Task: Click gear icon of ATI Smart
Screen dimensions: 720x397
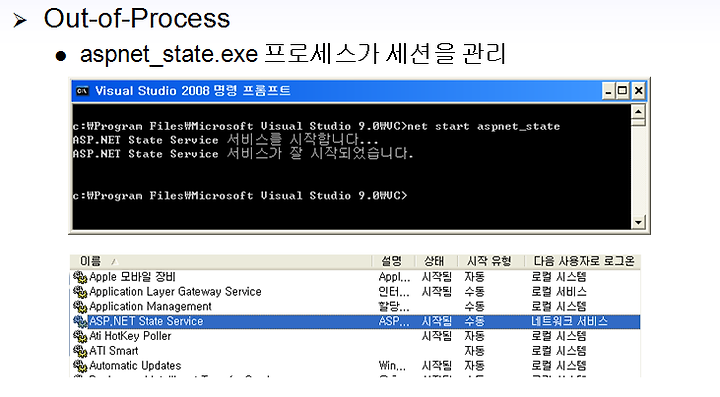Action: [80, 351]
